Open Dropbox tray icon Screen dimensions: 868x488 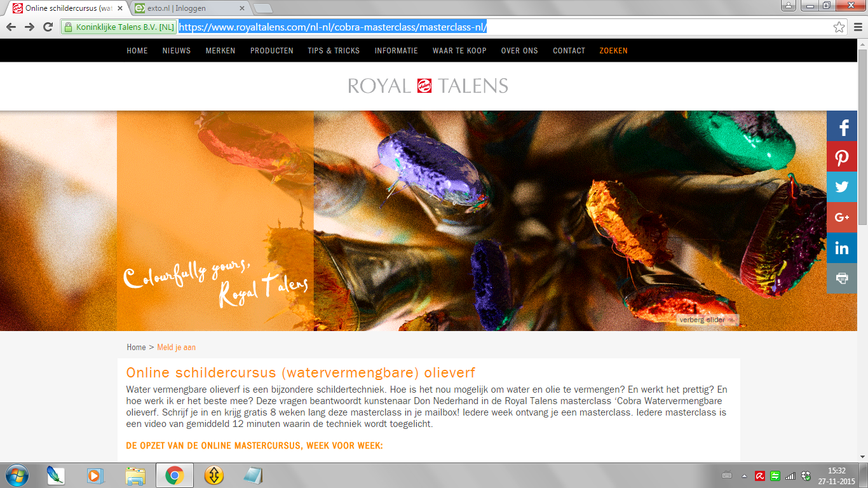click(806, 475)
